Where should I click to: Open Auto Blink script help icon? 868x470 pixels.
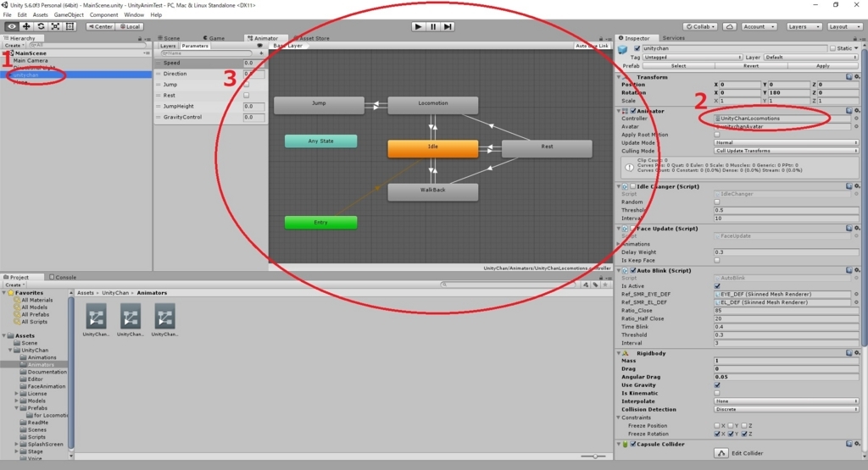[x=849, y=270]
